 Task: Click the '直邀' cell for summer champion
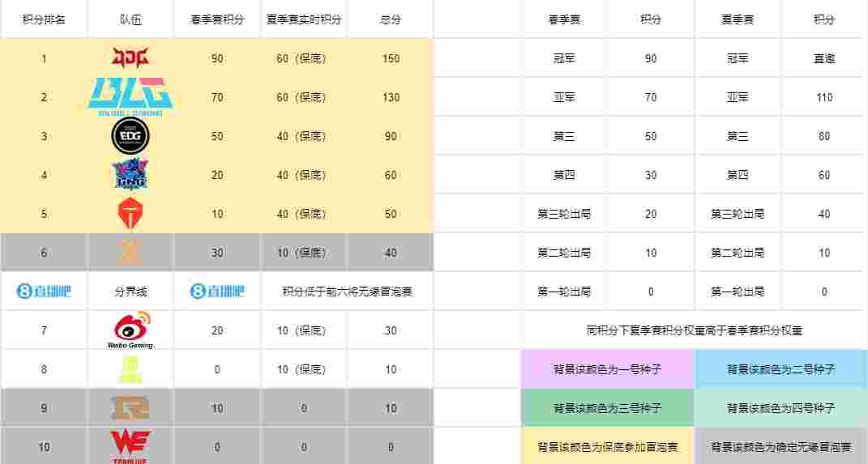pyautogui.click(x=823, y=58)
